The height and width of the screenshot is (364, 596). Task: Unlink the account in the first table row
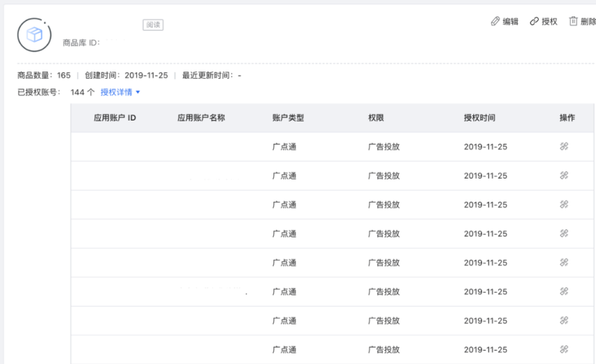click(564, 147)
